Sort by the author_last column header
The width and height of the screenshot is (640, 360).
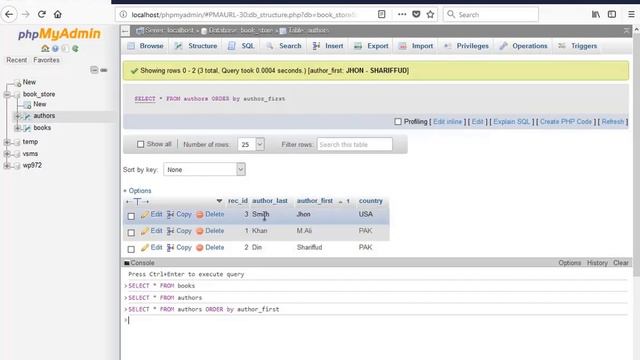[x=270, y=201]
